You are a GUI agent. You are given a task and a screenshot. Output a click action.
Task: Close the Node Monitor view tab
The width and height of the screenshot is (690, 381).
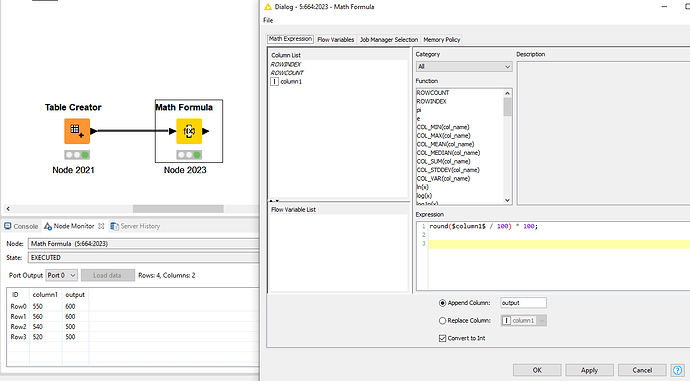(101, 226)
